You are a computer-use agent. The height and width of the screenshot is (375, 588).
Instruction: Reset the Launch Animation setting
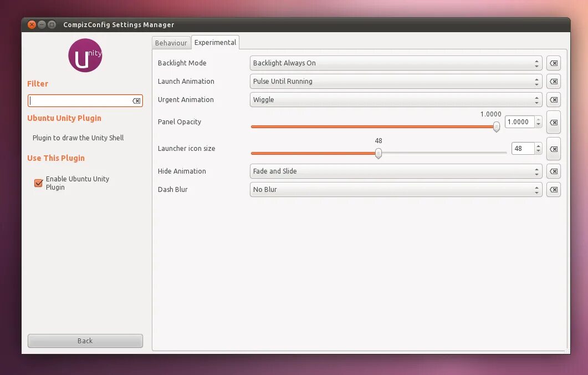click(553, 81)
